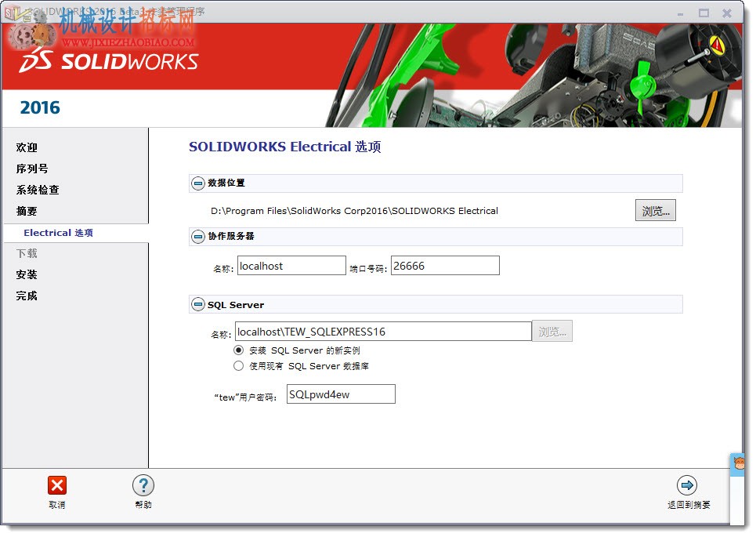Go to 下载 step in sidebar
The width and height of the screenshot is (756, 537).
(x=27, y=254)
